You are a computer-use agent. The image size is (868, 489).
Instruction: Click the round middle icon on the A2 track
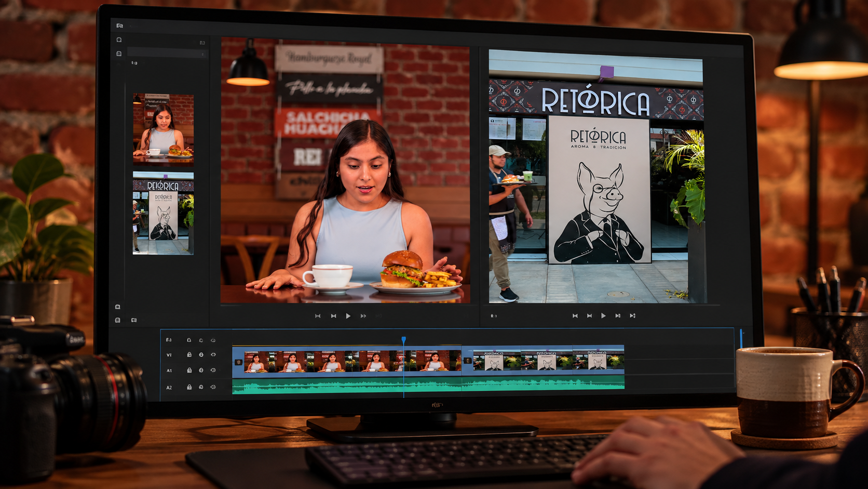tap(201, 387)
